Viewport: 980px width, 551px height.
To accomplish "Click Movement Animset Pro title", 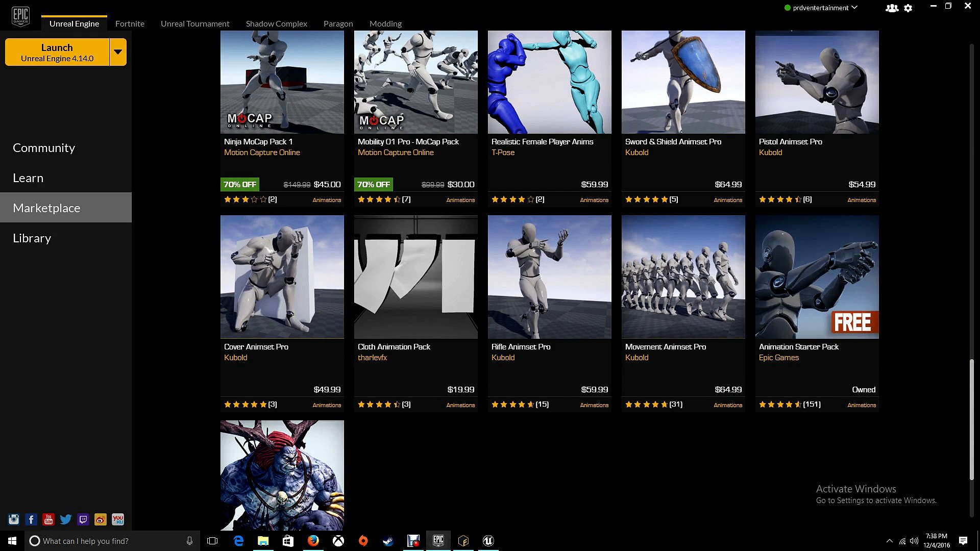I will pyautogui.click(x=666, y=347).
